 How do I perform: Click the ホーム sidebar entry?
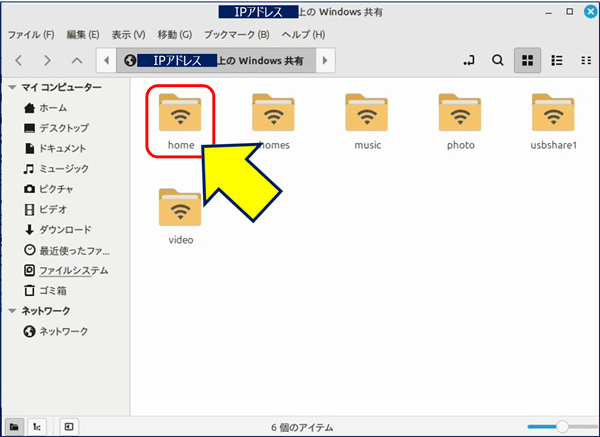pos(45,108)
